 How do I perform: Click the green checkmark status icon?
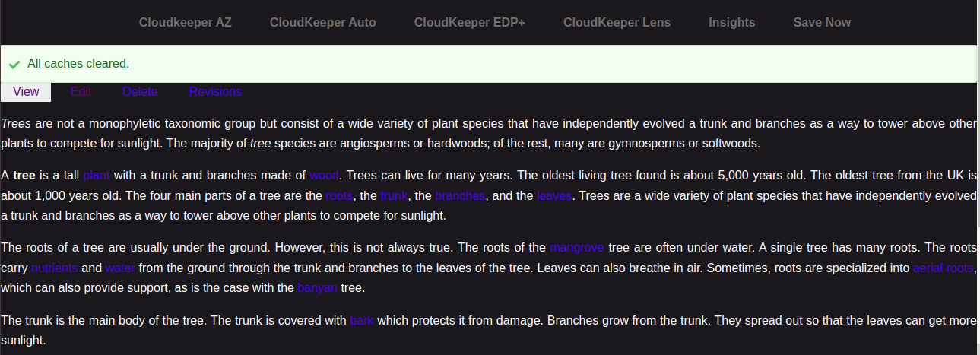pyautogui.click(x=14, y=65)
